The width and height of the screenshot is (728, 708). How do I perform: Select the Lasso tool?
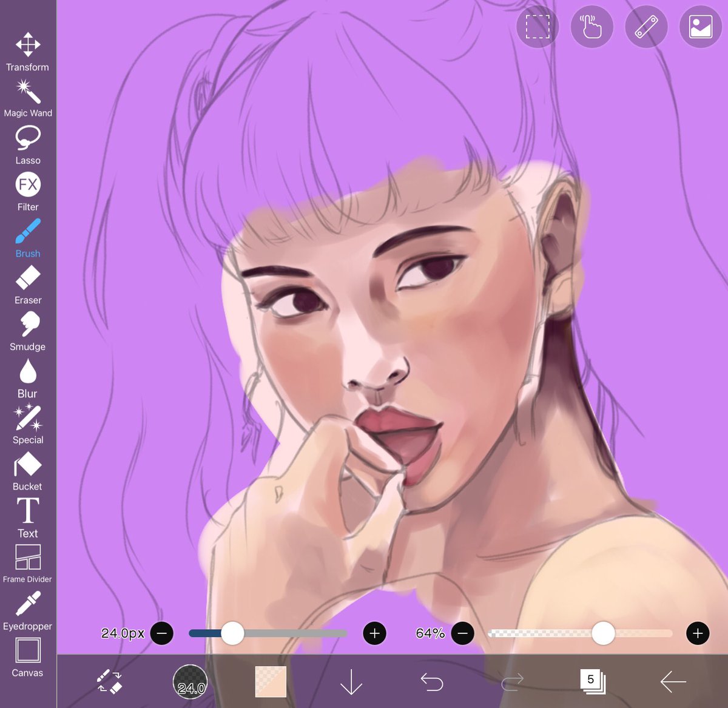pos(28,145)
